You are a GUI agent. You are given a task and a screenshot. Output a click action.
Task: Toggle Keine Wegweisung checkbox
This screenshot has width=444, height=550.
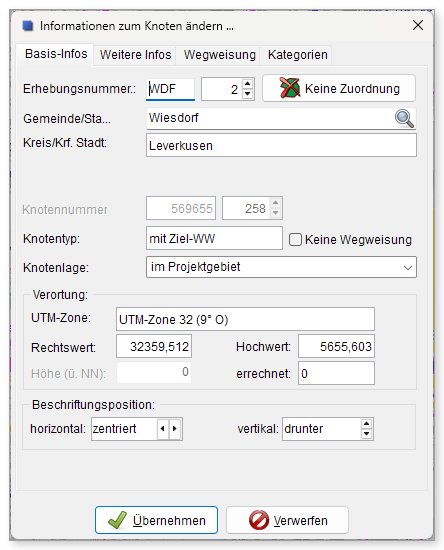click(x=295, y=240)
